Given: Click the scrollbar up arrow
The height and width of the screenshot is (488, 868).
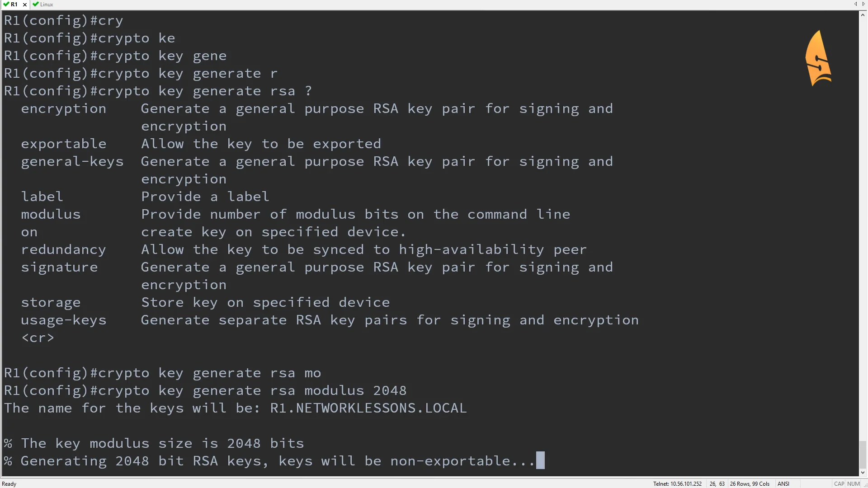Looking at the screenshot, I should 863,15.
